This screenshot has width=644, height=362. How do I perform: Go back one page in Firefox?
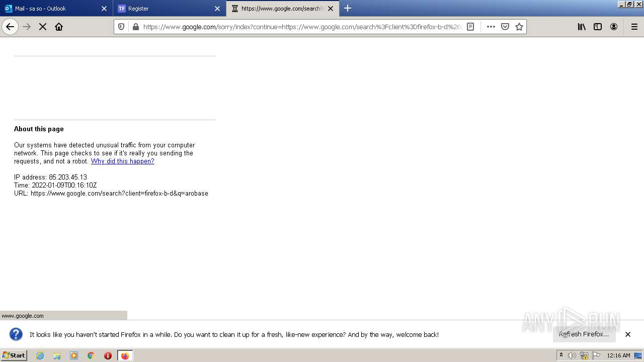pyautogui.click(x=10, y=27)
